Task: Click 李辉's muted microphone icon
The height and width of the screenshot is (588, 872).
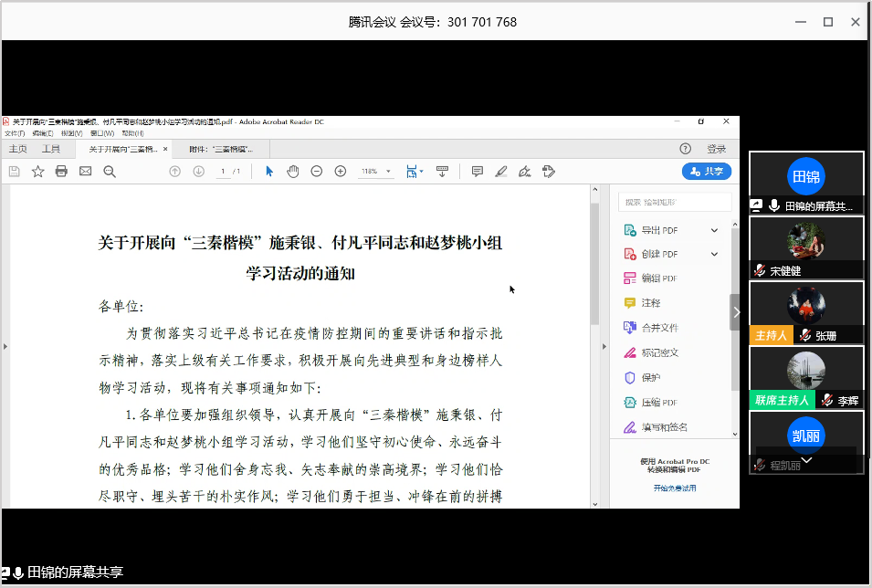Action: click(827, 400)
